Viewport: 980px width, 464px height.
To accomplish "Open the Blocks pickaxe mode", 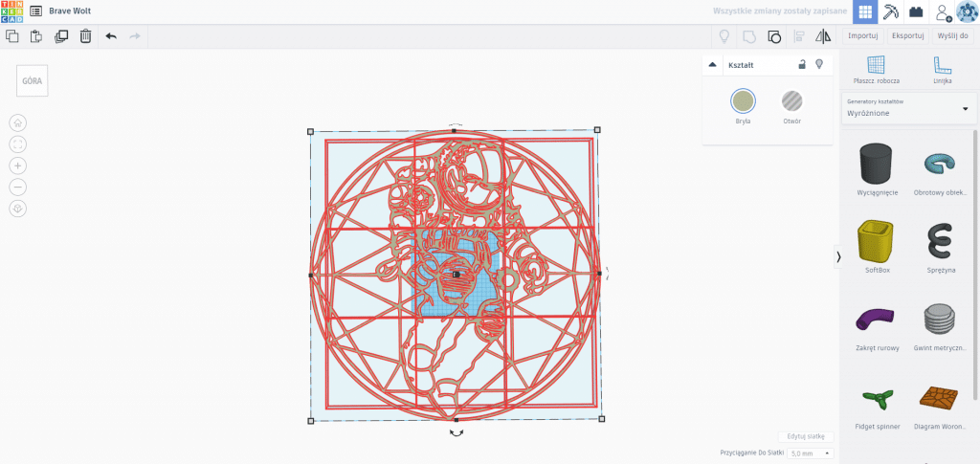I will (x=889, y=11).
